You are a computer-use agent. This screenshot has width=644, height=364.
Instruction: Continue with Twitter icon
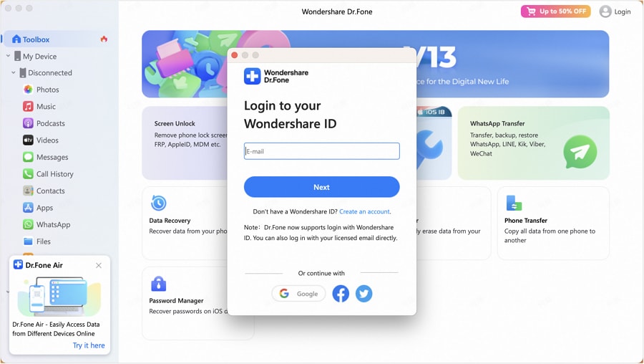point(364,294)
